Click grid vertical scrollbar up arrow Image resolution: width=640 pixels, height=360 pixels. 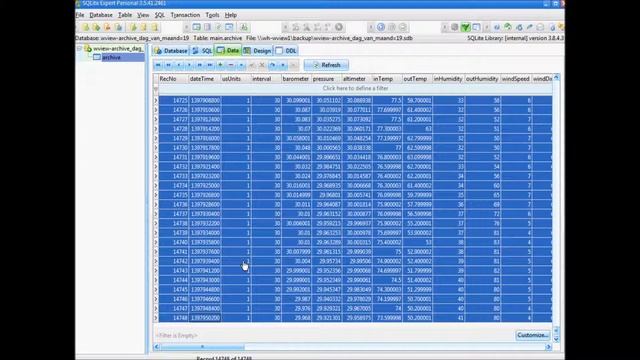point(556,78)
